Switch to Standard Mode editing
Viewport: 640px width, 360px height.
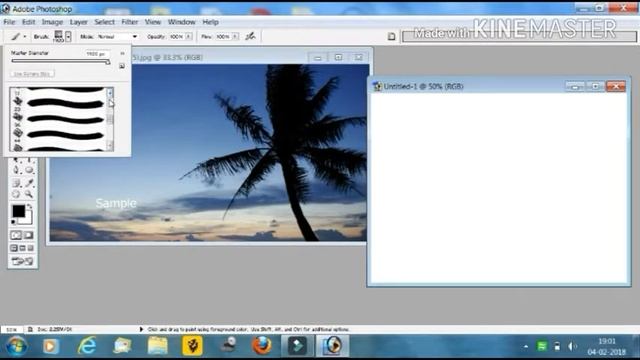click(16, 236)
